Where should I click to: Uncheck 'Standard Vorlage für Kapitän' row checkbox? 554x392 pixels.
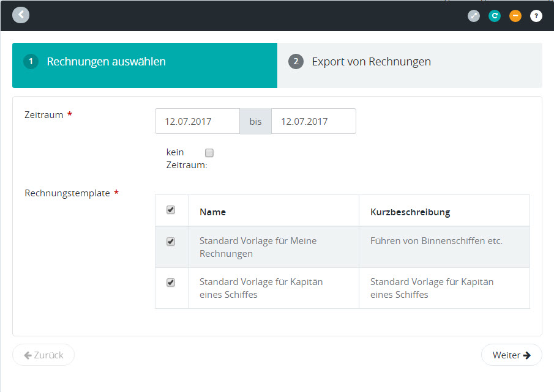tap(171, 283)
